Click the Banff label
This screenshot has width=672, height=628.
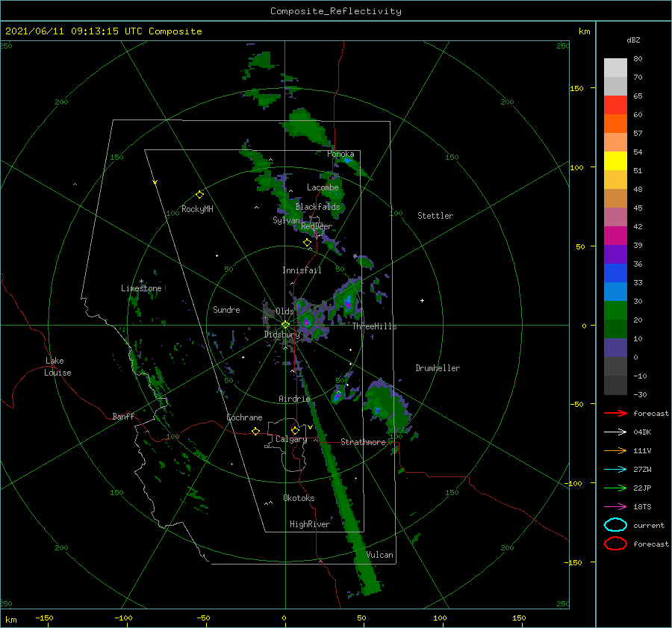click(x=123, y=416)
